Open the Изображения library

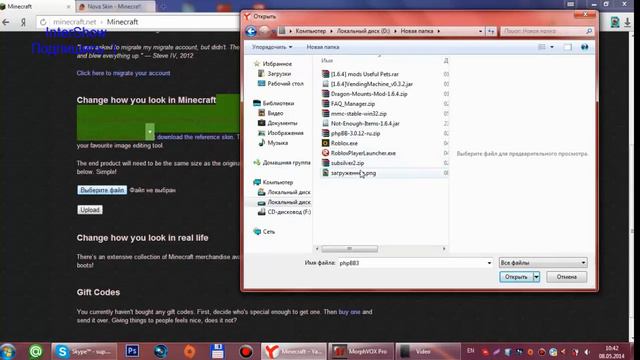285,133
